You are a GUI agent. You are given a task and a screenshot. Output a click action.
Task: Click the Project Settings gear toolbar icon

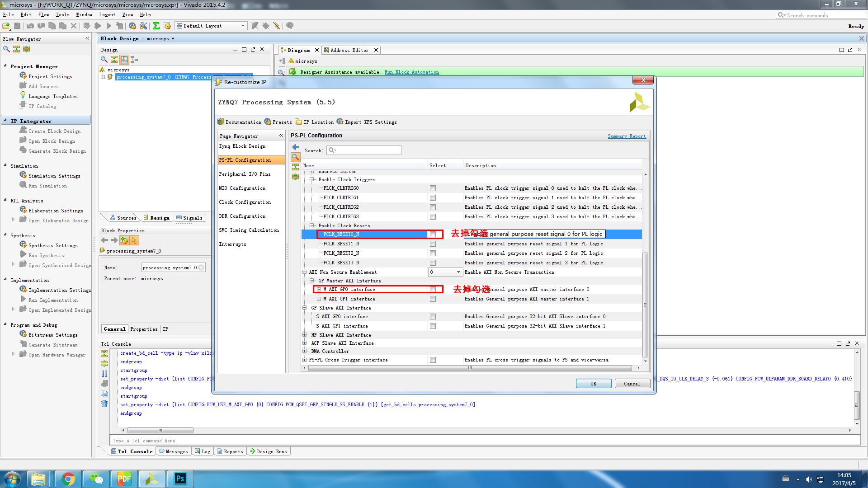(x=132, y=26)
